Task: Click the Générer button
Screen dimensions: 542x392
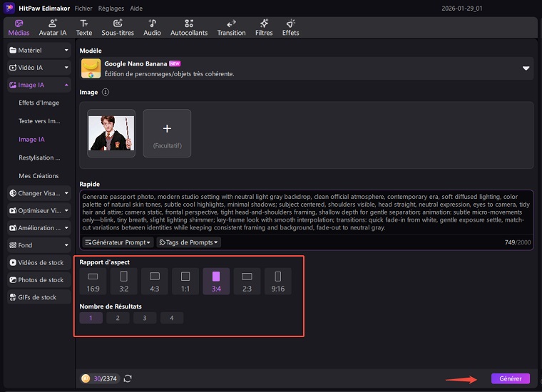Action: coord(511,378)
